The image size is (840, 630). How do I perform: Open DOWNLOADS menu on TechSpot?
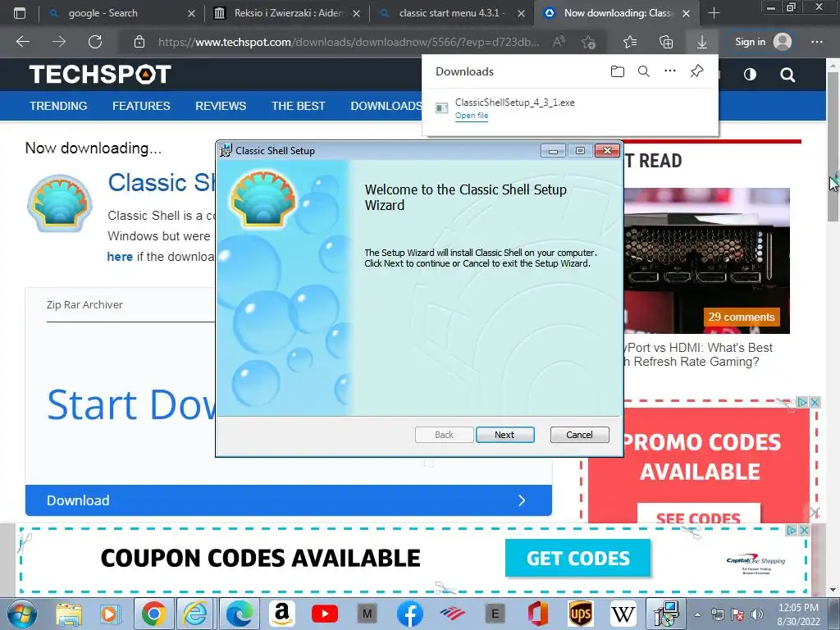coord(386,106)
